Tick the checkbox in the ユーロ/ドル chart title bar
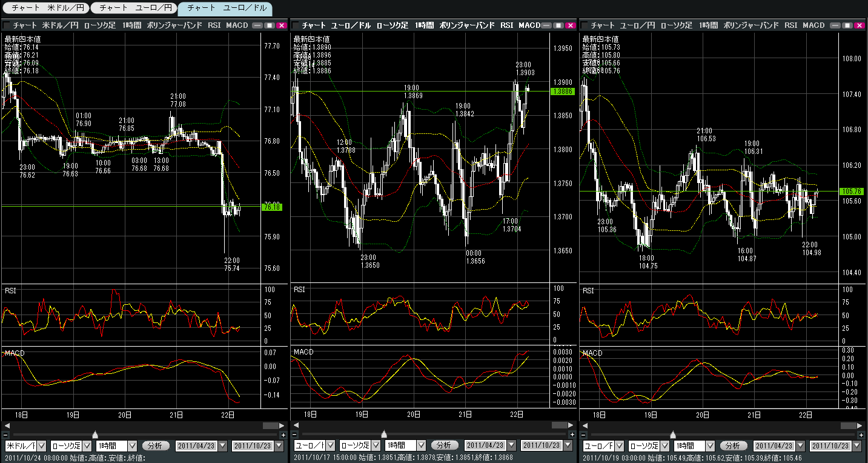868x463 pixels. (x=296, y=25)
